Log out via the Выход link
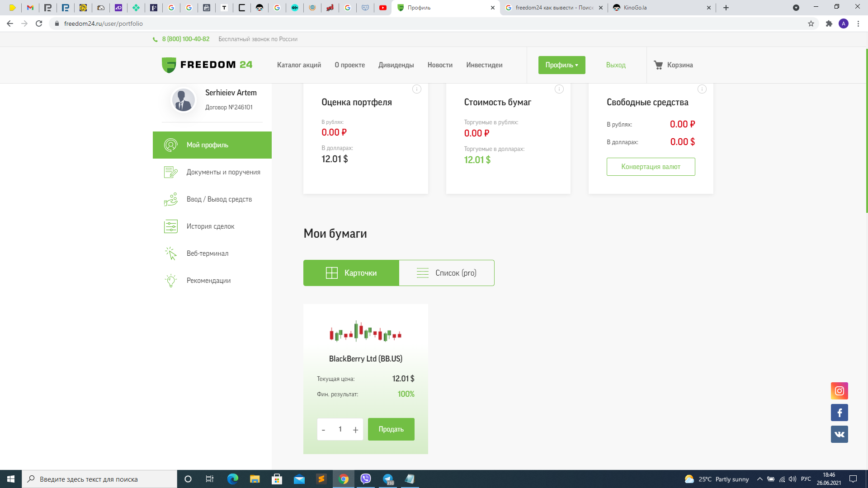 616,65
